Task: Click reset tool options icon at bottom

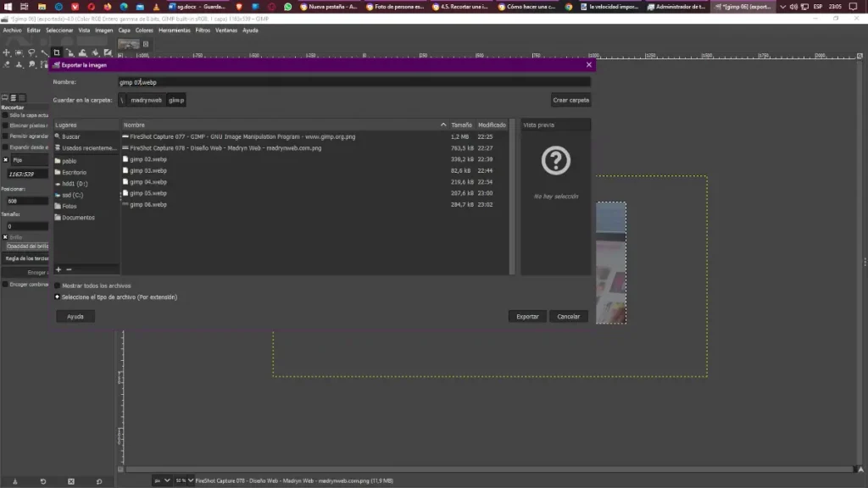Action: [x=99, y=481]
